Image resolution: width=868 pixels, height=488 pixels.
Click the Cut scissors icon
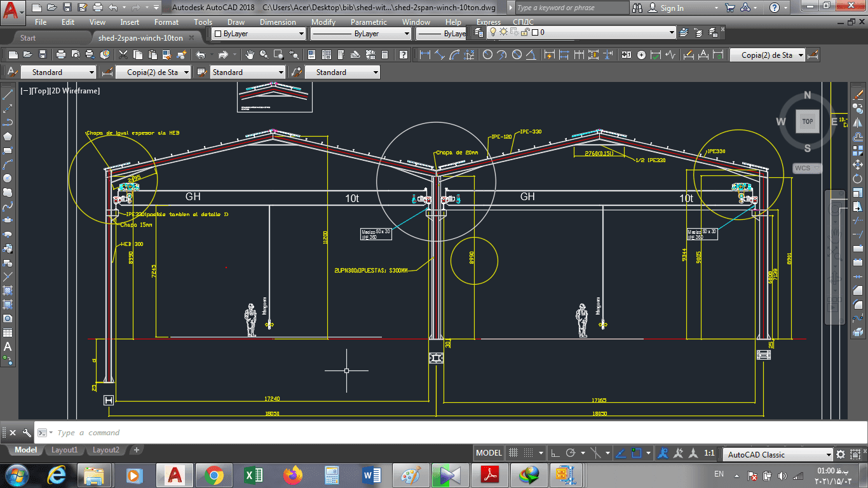pos(123,55)
